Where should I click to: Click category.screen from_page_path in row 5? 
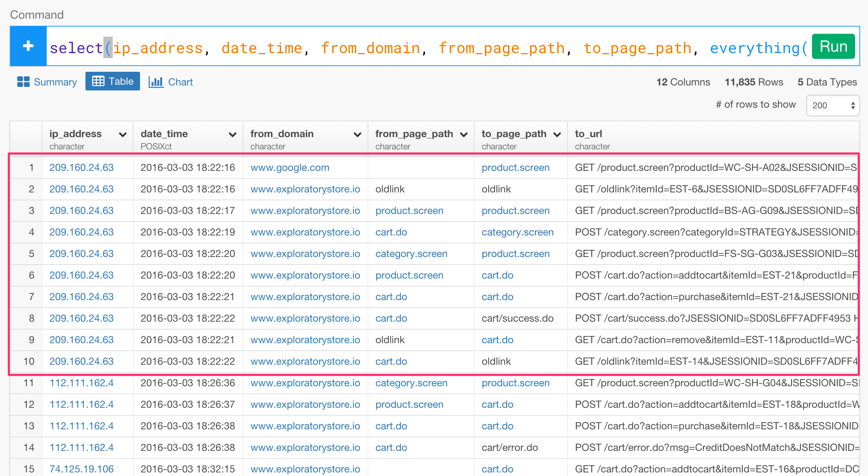411,254
